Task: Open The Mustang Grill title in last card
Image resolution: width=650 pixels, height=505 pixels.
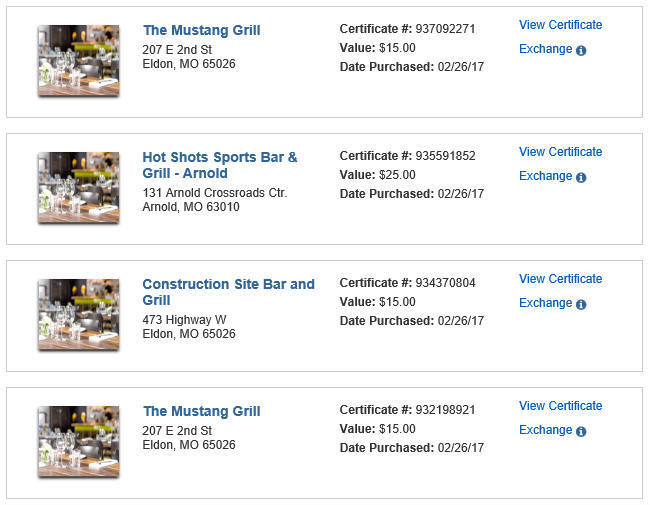Action: (x=201, y=411)
